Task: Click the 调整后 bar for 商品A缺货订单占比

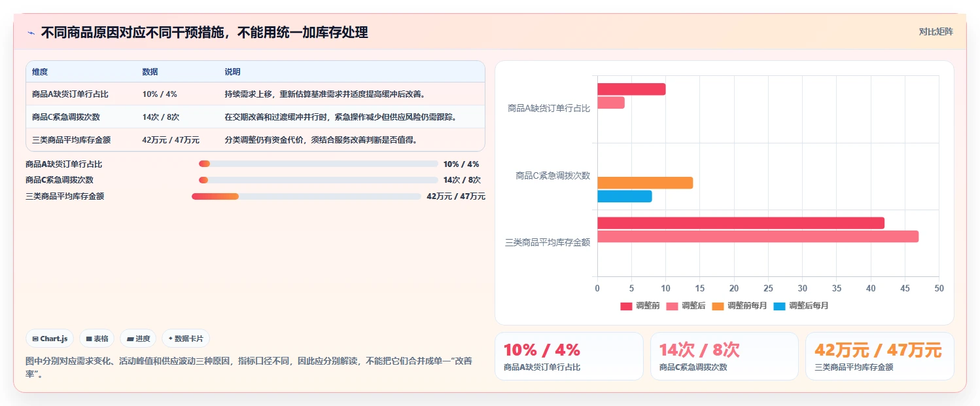Action: pyautogui.click(x=611, y=103)
